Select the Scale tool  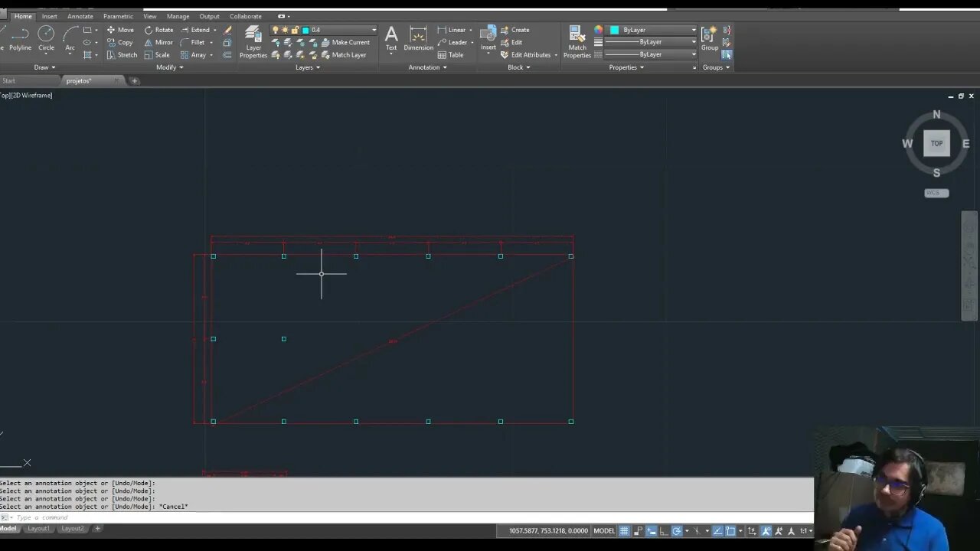click(x=157, y=55)
